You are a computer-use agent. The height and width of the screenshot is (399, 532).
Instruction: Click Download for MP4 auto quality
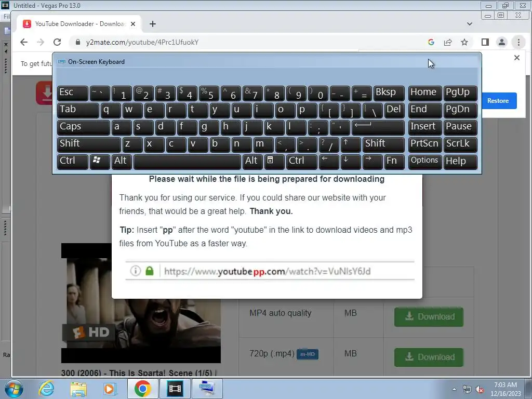tap(429, 317)
